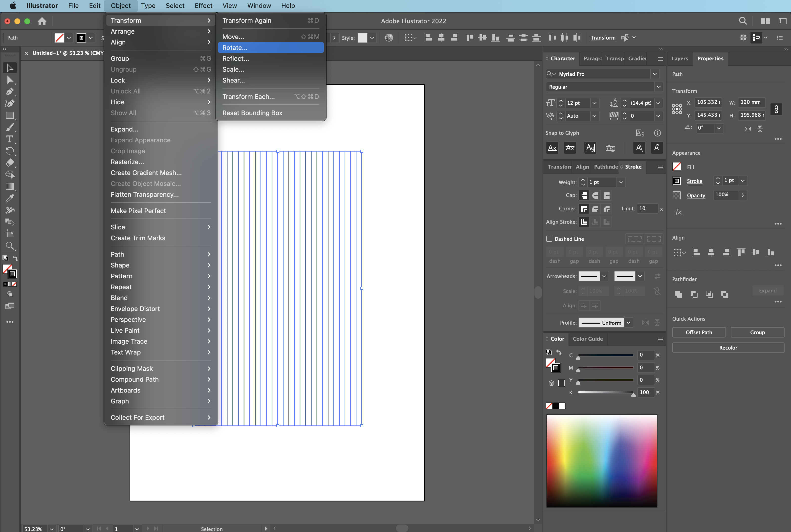This screenshot has height=532, width=791.
Task: Click the Unite pathfinder icon
Action: point(678,294)
